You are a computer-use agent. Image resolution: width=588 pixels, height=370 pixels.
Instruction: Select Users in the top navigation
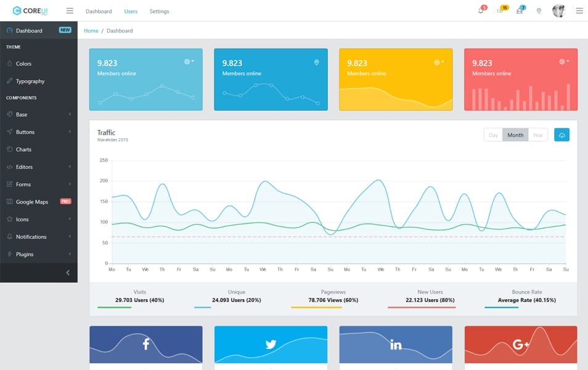131,10
